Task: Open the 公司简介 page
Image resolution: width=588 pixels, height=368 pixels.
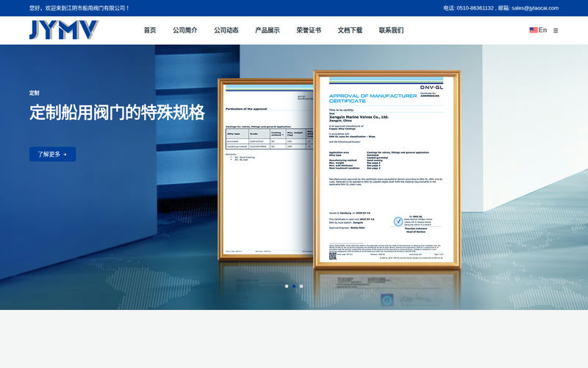Action: tap(185, 30)
